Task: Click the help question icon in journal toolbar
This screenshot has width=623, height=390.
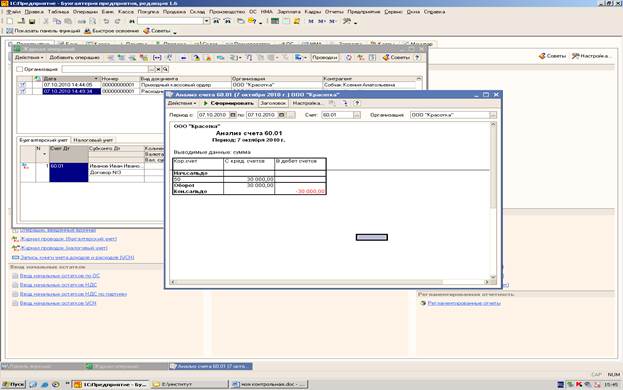Action: pyautogui.click(x=417, y=58)
